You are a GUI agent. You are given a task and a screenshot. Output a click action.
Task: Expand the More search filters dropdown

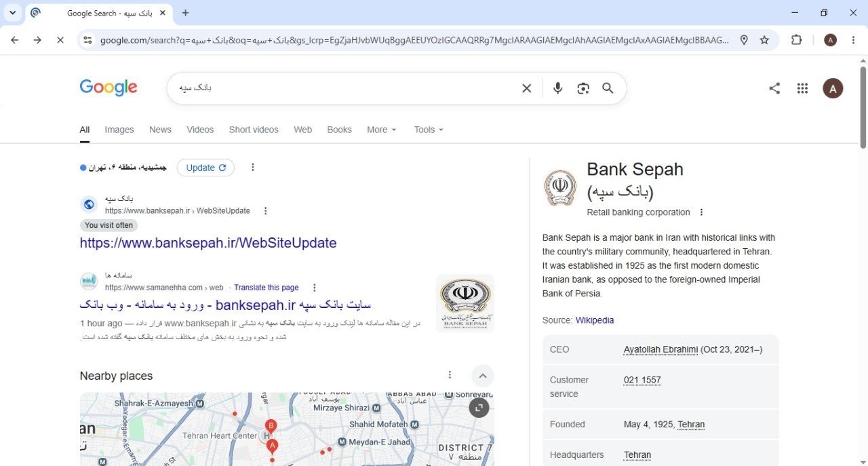382,130
